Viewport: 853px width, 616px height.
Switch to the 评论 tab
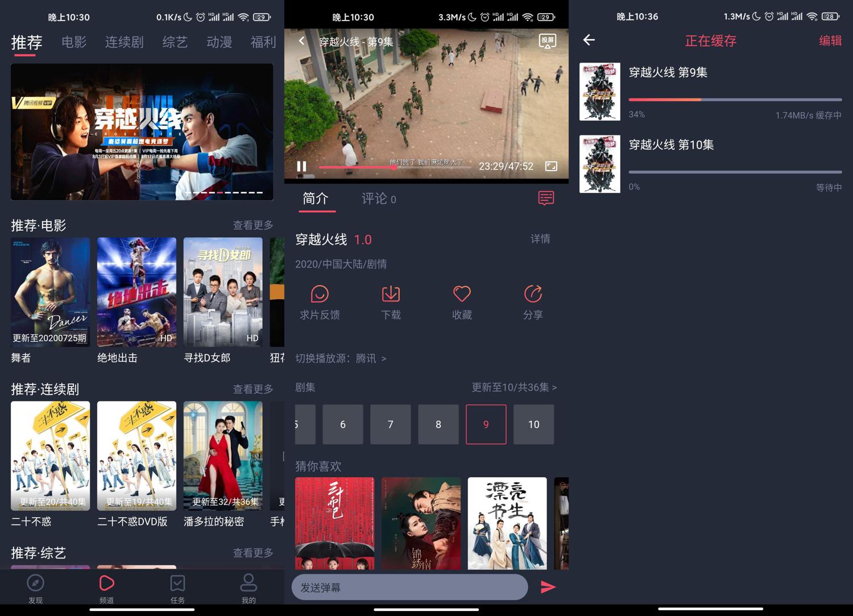coord(378,199)
